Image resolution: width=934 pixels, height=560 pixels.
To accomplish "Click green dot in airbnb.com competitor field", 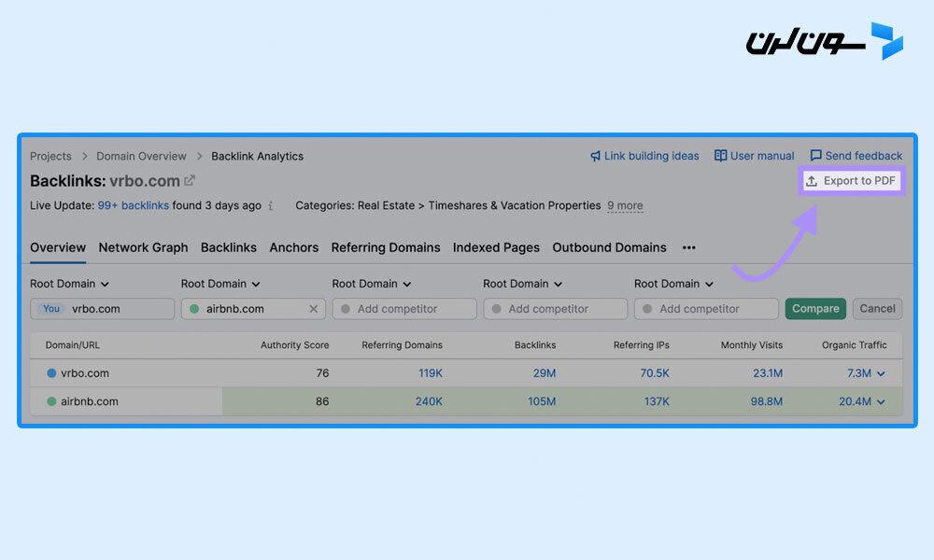I will (x=194, y=309).
